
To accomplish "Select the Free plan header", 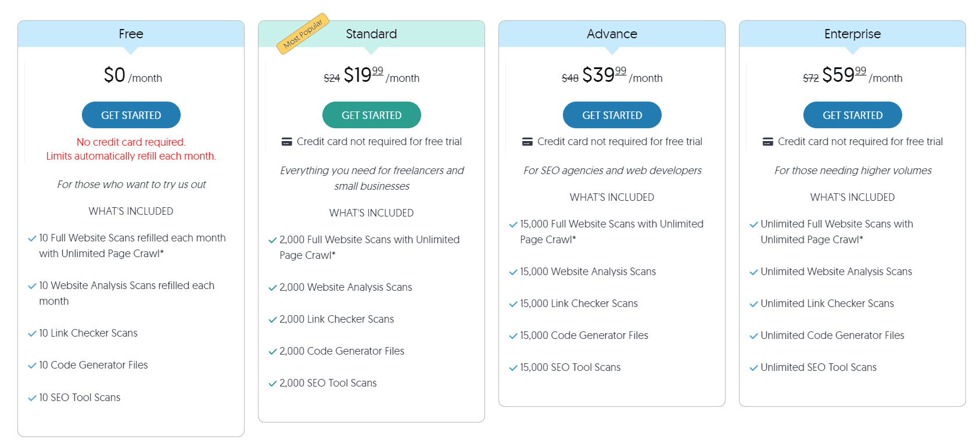I will (131, 34).
